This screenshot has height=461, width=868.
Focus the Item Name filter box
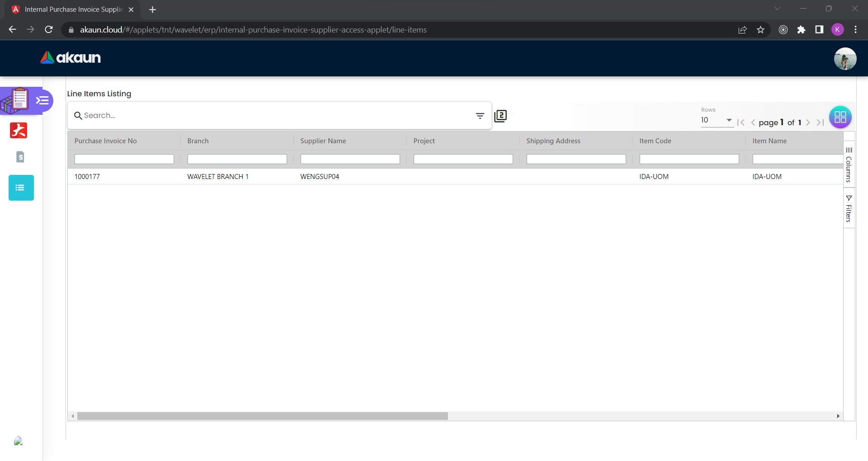[x=798, y=159]
